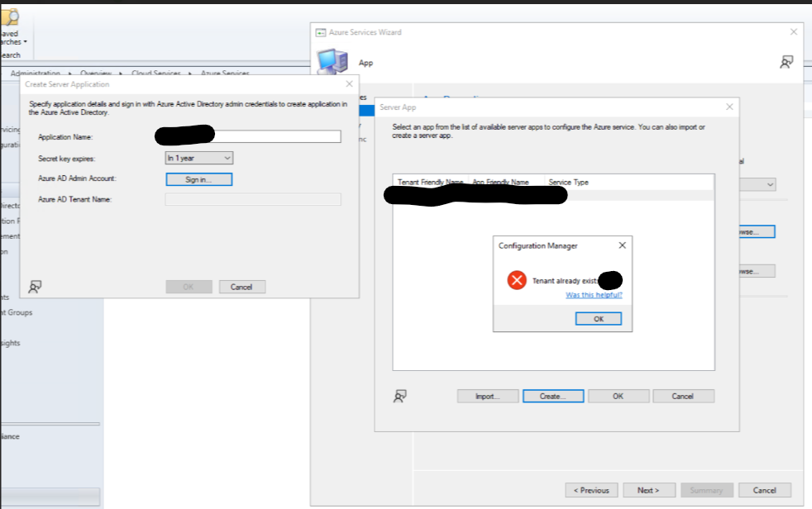812x509 pixels.
Task: Click OK in the Server App dialog
Action: 619,397
